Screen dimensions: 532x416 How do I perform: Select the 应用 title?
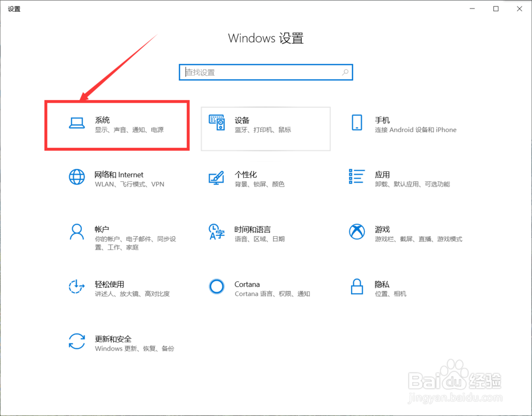(x=382, y=174)
